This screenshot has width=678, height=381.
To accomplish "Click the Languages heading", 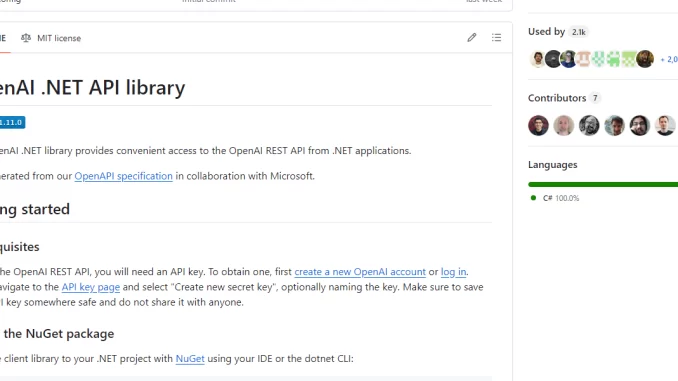I will click(553, 165).
